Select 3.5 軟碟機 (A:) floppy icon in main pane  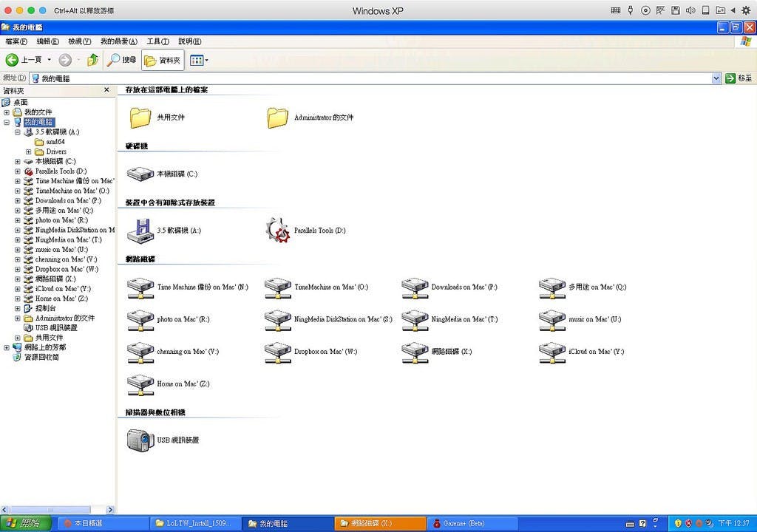click(x=140, y=231)
